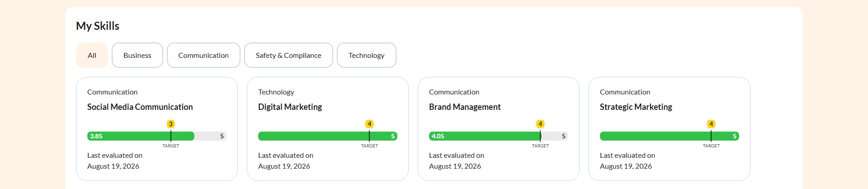Open the Social Media Communication skill card
The height and width of the screenshot is (189, 868).
157,129
